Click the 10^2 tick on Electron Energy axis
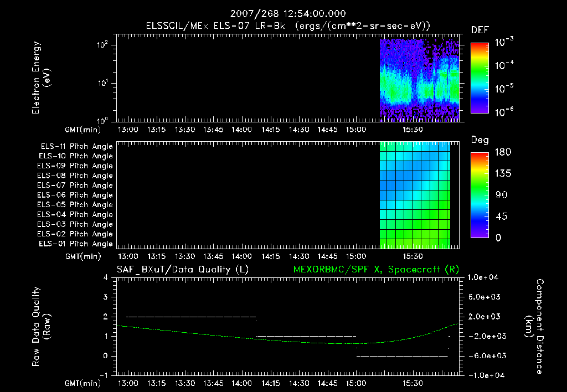The height and width of the screenshot is (392, 567). 102,44
